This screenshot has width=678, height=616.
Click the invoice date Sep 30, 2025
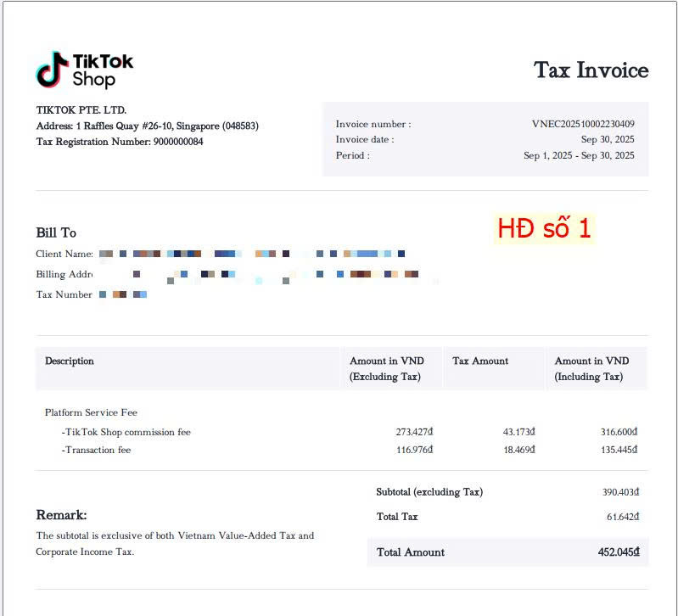click(x=608, y=139)
